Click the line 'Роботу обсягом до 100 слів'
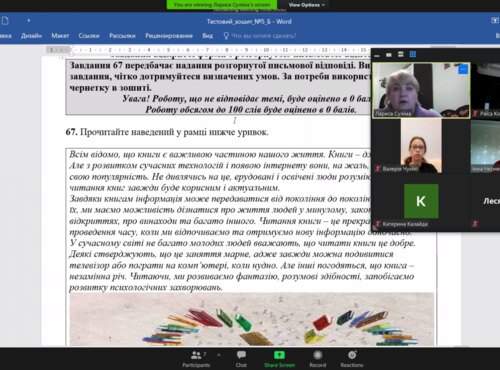Screen dimensions: 500x370 [x=251, y=110]
